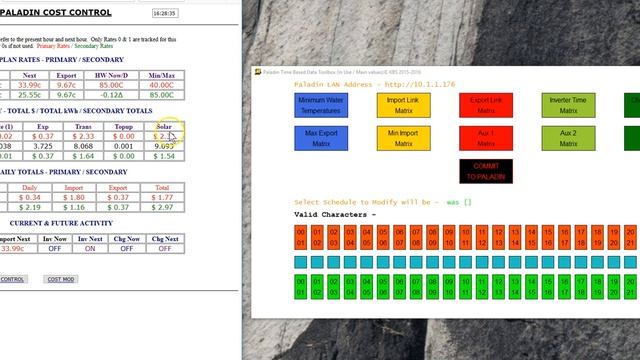The image size is (640, 360).
Task: Select orange hour box 15 16
Action: coord(548,237)
